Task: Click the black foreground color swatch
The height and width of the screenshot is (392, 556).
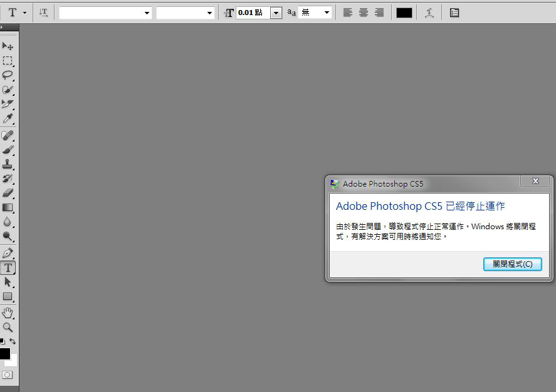Action: pyautogui.click(x=4, y=354)
